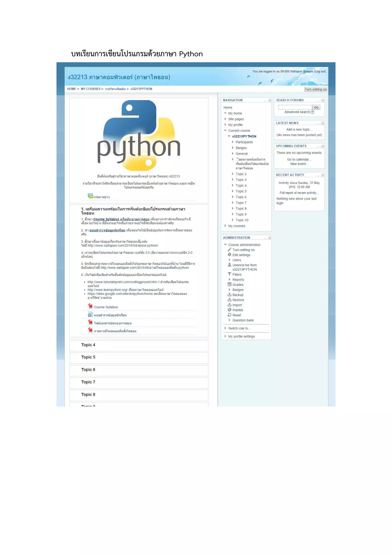Viewport: 392px width, 555px height.
Task: Click the gear icon for Edit settings
Action: coord(229,255)
